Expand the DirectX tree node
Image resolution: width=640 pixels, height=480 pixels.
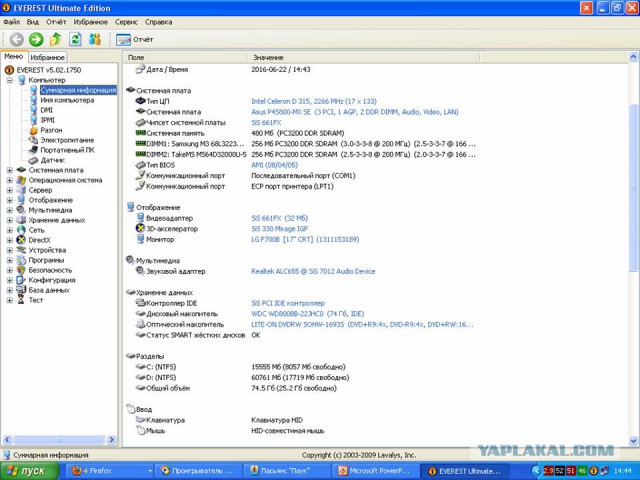[x=9, y=240]
